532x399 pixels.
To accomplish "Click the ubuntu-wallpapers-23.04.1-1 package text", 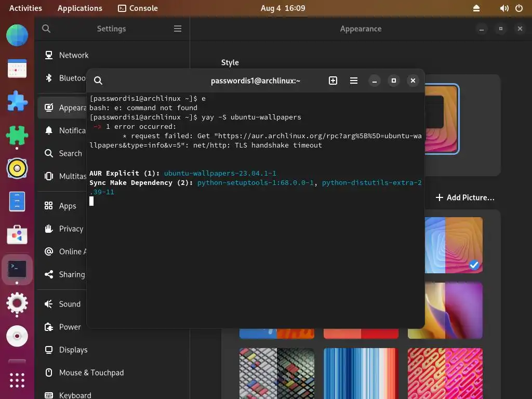I will [x=220, y=174].
